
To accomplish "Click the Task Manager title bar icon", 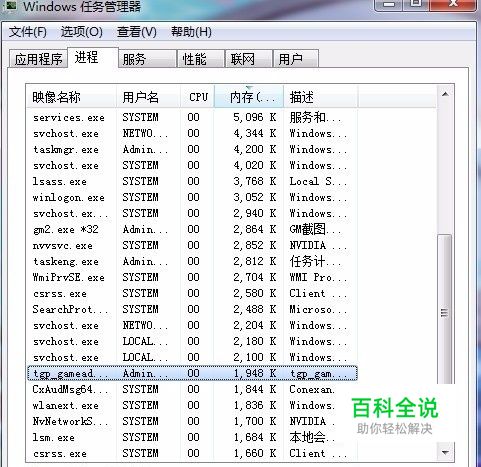I will pos(10,5).
